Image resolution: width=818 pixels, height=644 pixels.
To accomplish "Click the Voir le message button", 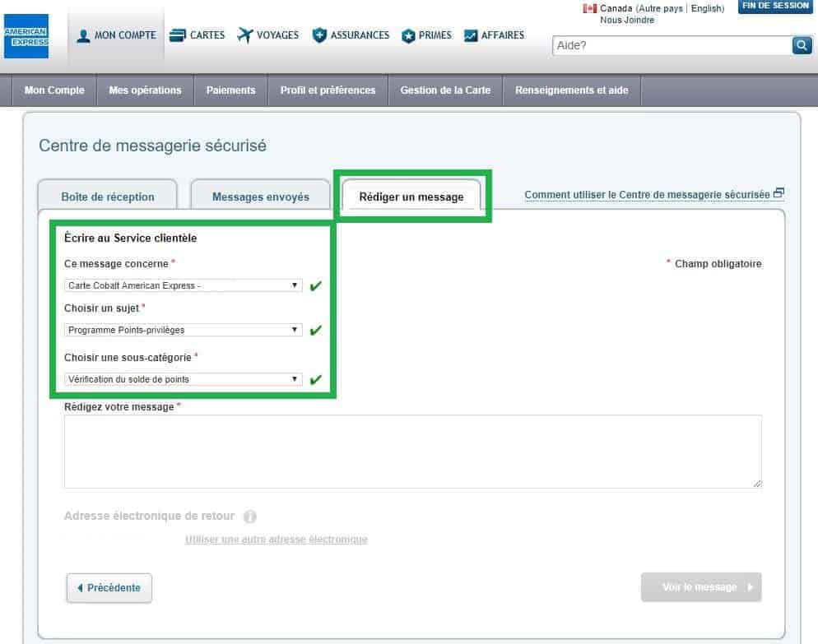I will [701, 587].
